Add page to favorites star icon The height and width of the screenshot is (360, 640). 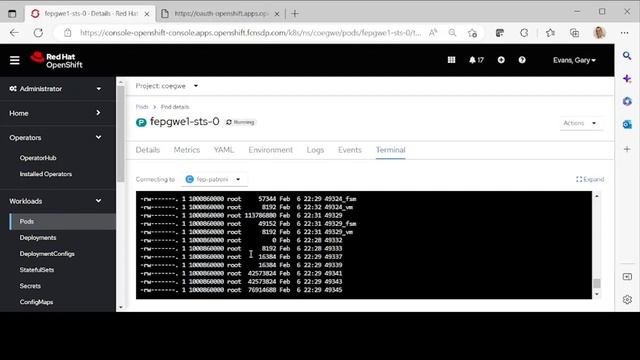pyautogui.click(x=473, y=33)
